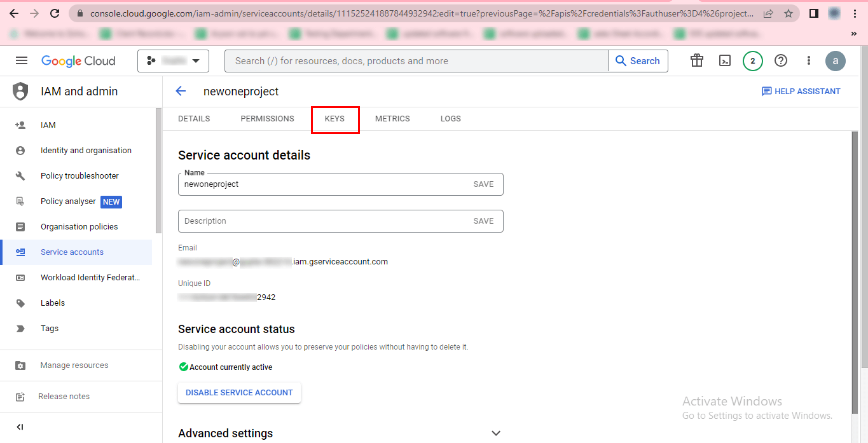
Task: Click the blue Search button
Action: (638, 61)
